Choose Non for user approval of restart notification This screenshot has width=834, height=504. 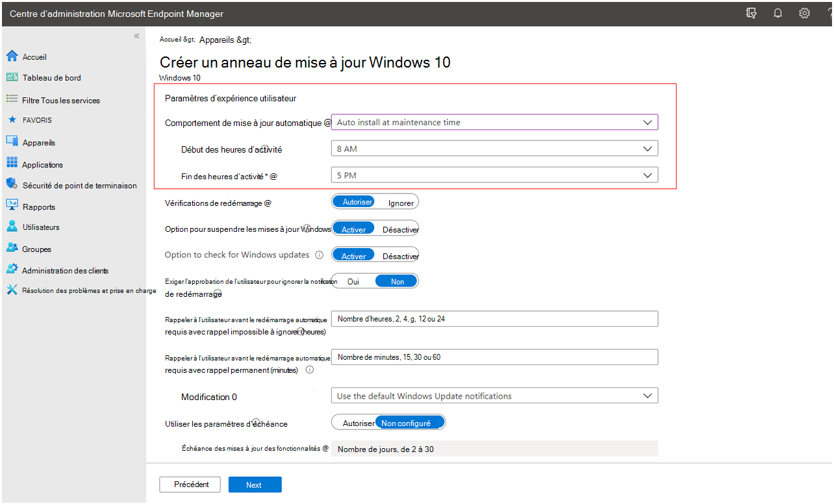398,281
